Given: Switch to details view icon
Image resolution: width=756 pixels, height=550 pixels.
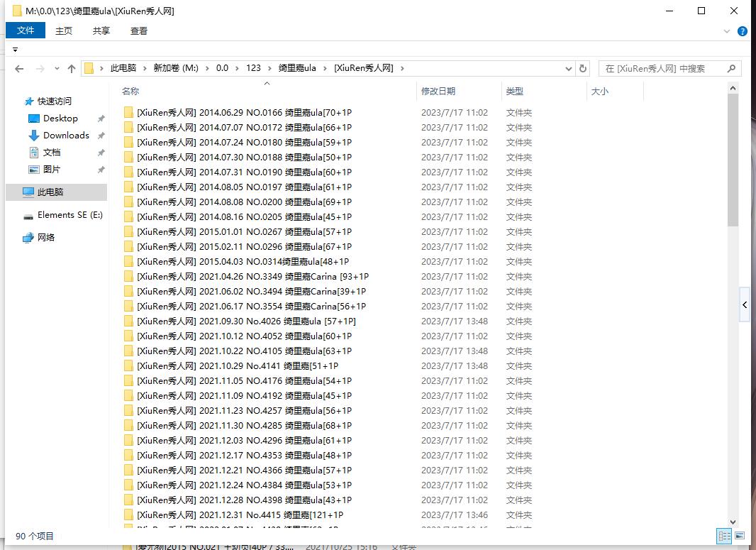Looking at the screenshot, I should pos(724,536).
